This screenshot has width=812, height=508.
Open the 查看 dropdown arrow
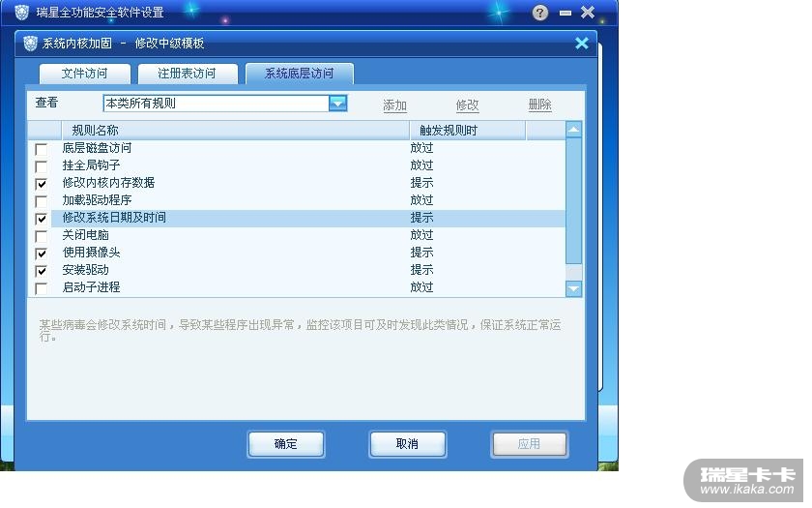point(337,104)
